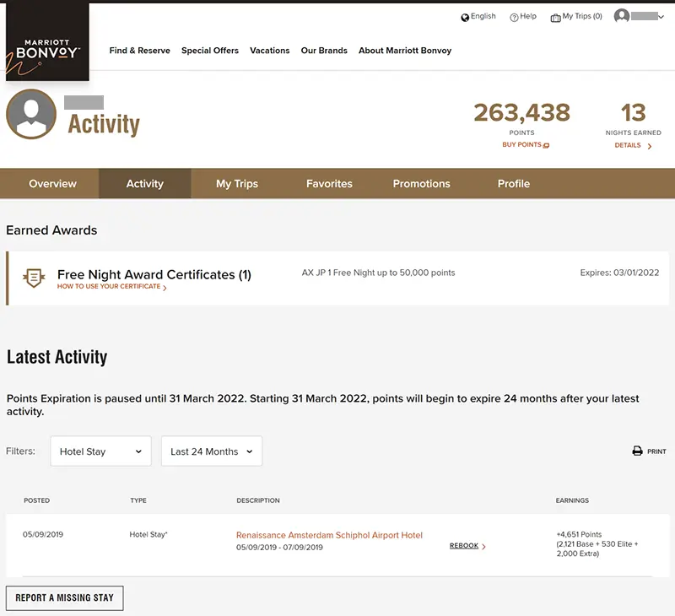
Task: Expand nights earned Details chevron
Action: (x=649, y=146)
